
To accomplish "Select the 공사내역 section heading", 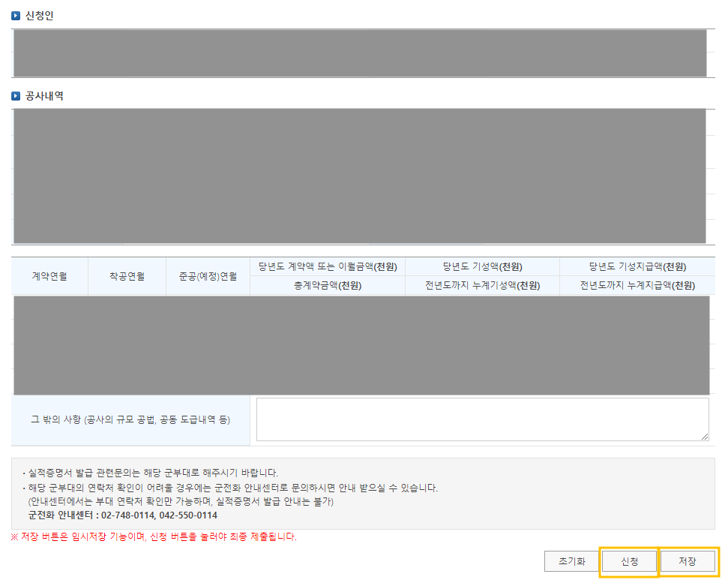I will point(44,96).
